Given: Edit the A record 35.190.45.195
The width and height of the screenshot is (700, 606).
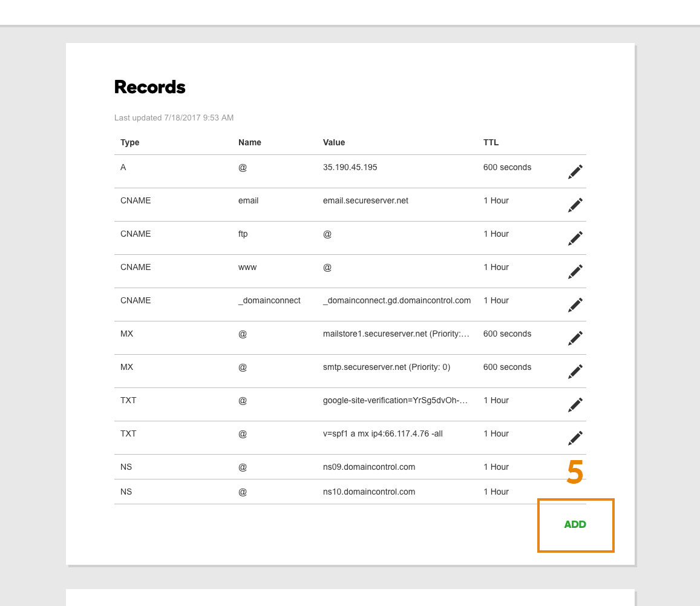Looking at the screenshot, I should (575, 171).
